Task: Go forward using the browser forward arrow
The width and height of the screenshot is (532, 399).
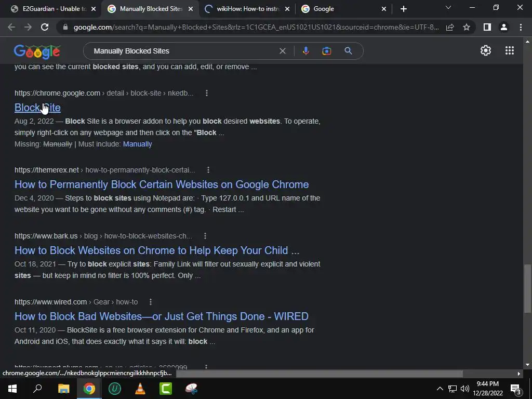Action: point(28,27)
